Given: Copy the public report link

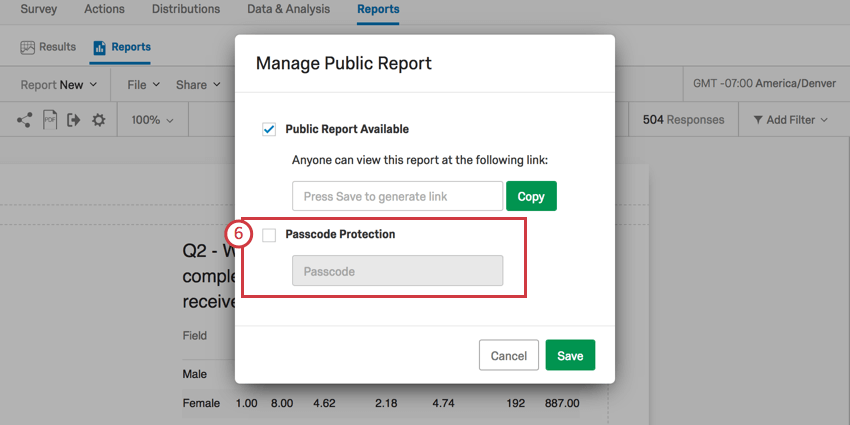Looking at the screenshot, I should tap(531, 196).
